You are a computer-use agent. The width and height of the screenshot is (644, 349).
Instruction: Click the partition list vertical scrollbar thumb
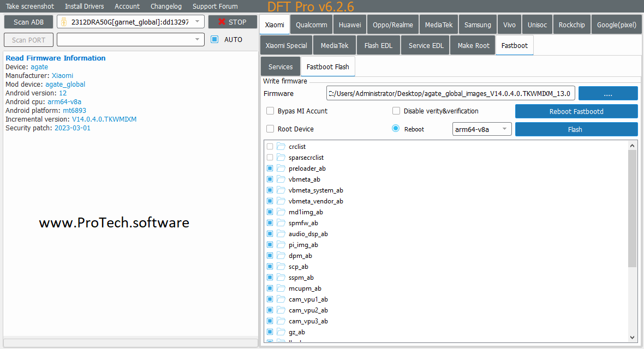(632, 208)
